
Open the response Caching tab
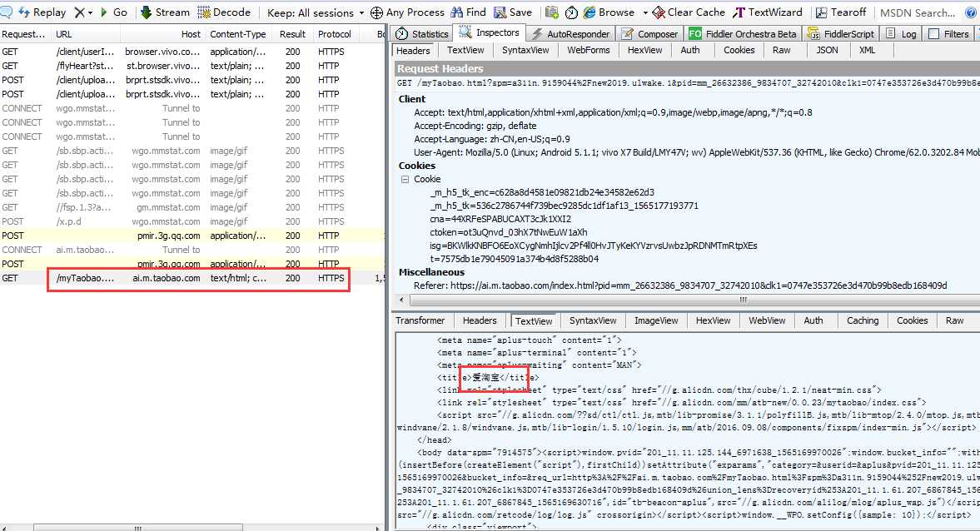pyautogui.click(x=863, y=320)
